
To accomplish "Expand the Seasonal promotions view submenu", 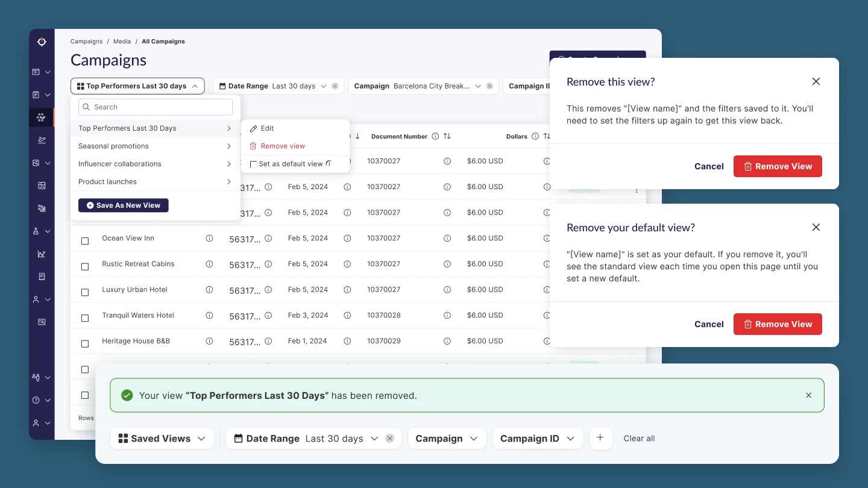I will click(229, 146).
